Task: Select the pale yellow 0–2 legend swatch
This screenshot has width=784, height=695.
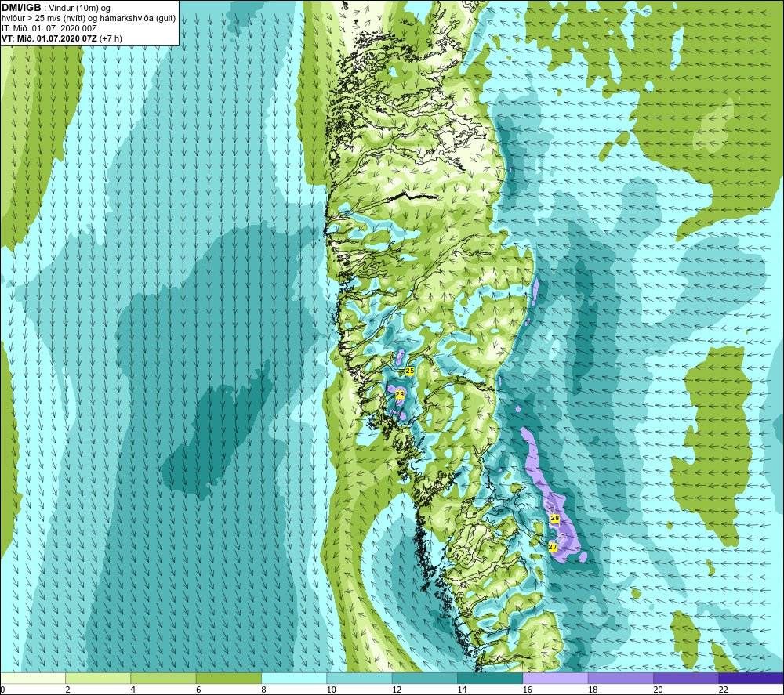Action: (33, 678)
